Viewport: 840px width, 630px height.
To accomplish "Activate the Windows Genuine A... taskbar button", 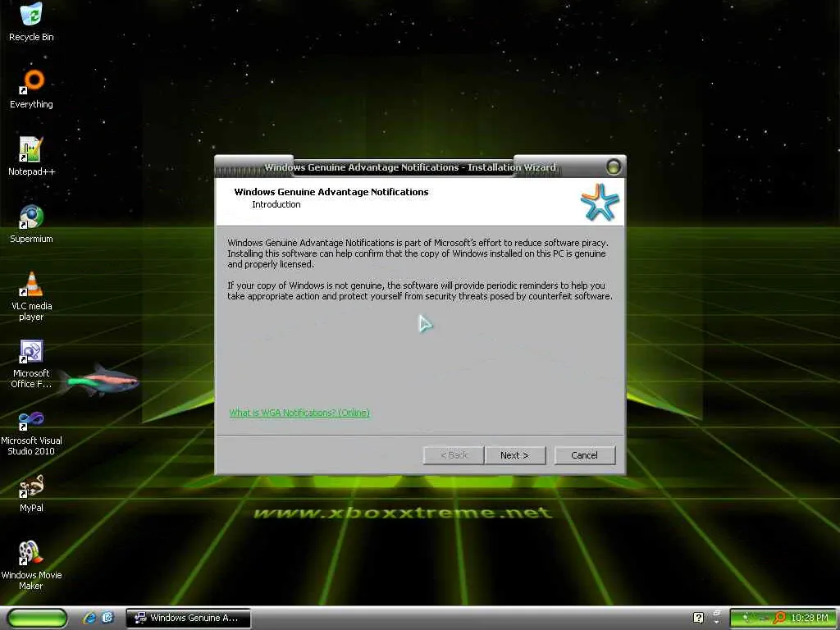I will pyautogui.click(x=188, y=618).
